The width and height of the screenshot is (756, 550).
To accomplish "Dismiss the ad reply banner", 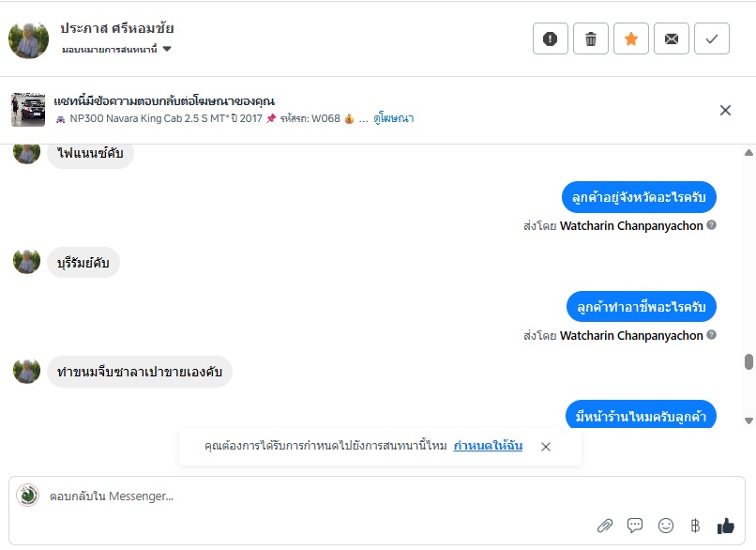I will [x=725, y=110].
